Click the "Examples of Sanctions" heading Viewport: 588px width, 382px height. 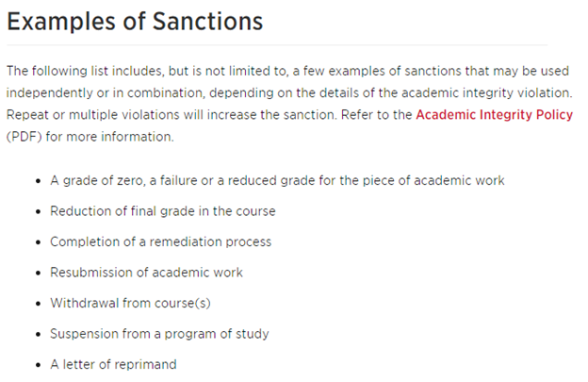tap(134, 22)
